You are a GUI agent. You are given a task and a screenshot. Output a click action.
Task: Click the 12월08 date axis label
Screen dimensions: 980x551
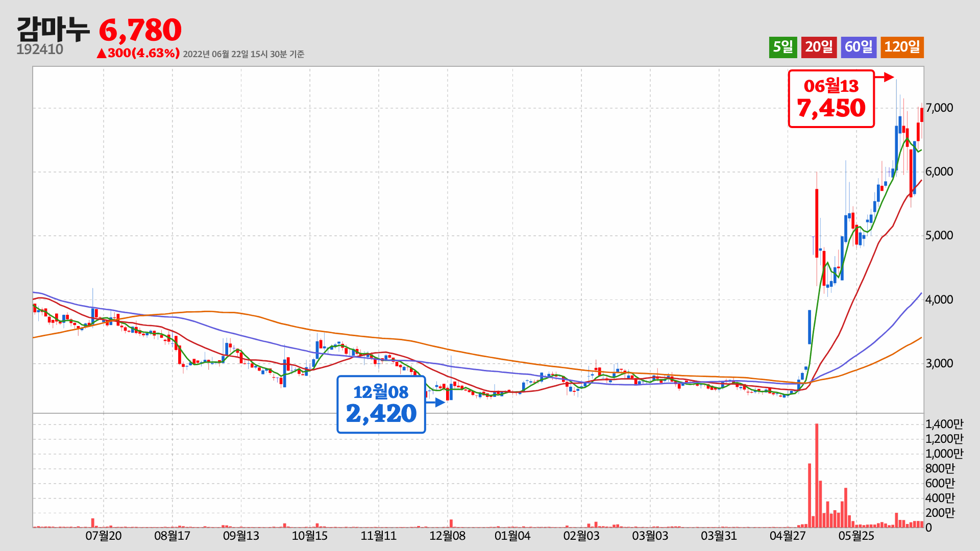447,536
